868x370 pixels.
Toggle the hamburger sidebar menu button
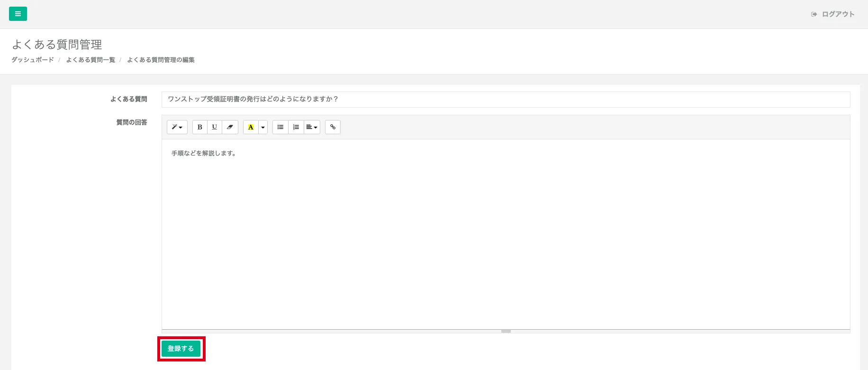[x=18, y=14]
